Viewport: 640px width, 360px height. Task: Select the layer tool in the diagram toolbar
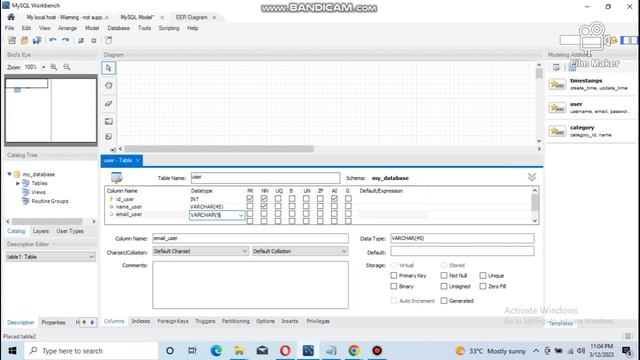109,121
